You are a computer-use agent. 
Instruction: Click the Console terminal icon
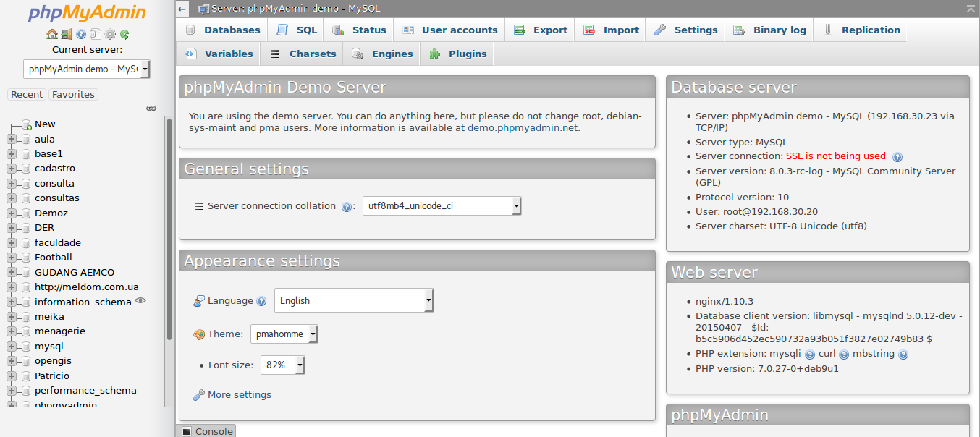click(x=187, y=431)
